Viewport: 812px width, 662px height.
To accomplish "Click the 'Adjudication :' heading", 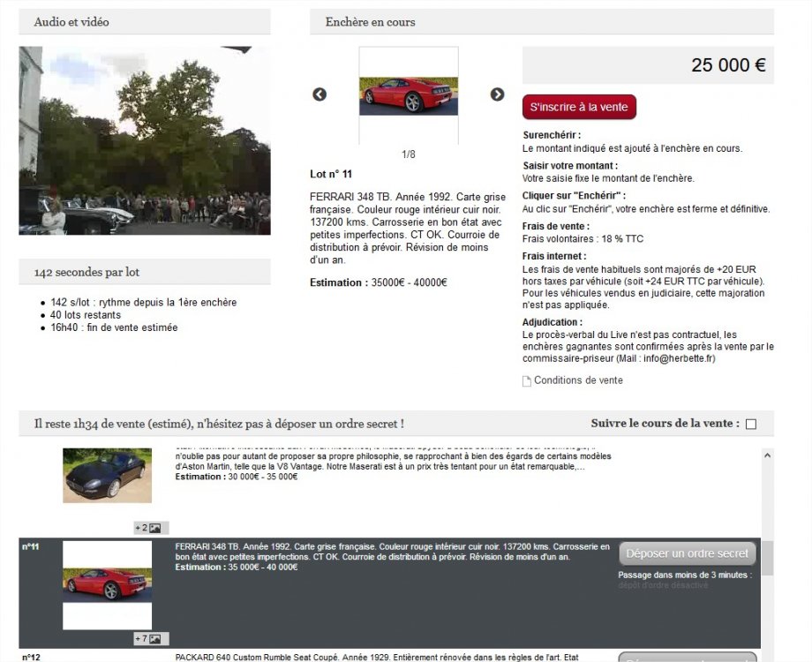I will (552, 322).
